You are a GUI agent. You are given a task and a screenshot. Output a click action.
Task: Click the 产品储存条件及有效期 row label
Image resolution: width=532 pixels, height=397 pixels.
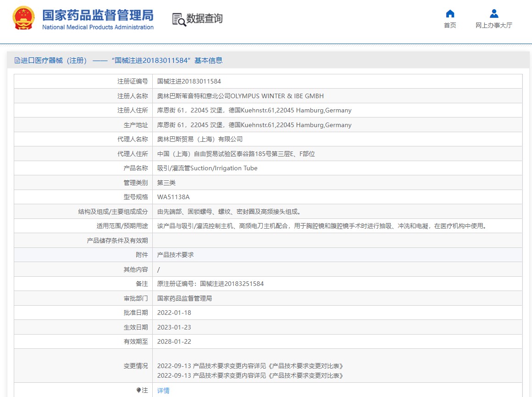[x=117, y=240]
